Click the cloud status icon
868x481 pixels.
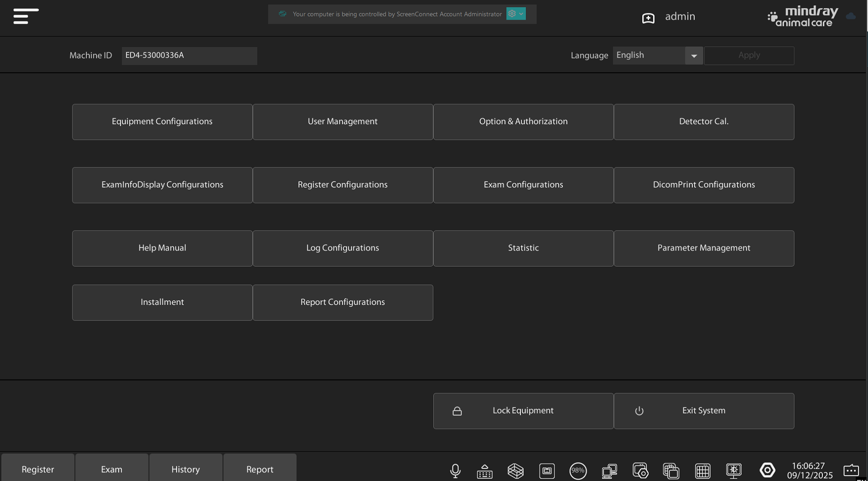[x=851, y=16]
